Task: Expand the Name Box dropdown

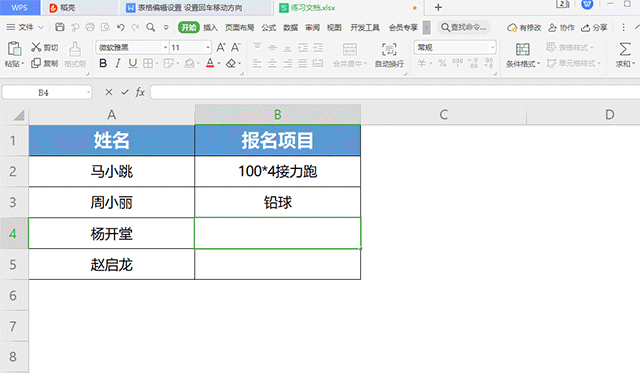Action: 88,93
